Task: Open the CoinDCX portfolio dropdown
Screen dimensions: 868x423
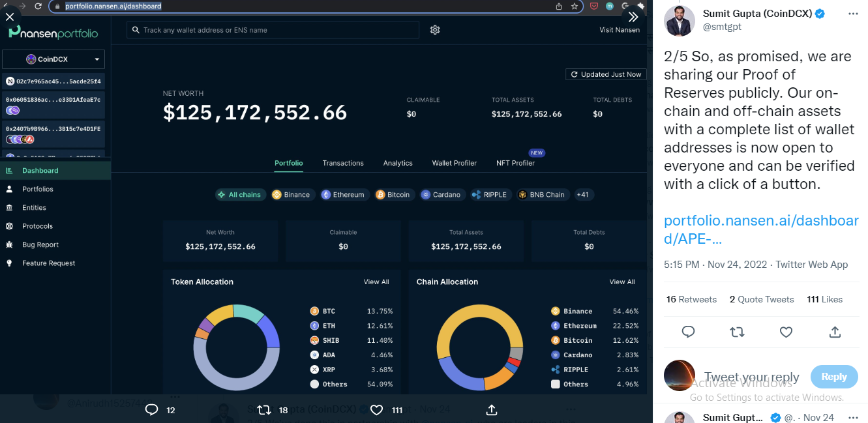Action: [x=55, y=59]
